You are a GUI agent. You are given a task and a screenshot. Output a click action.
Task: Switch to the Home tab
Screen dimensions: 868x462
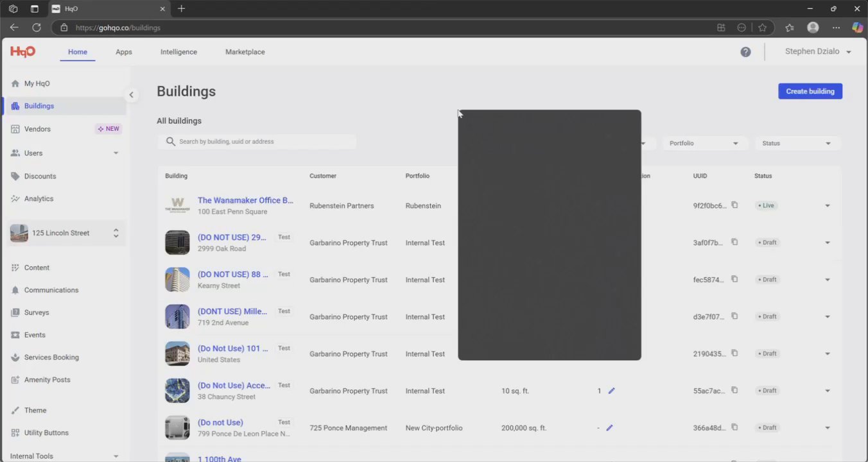[x=78, y=52]
